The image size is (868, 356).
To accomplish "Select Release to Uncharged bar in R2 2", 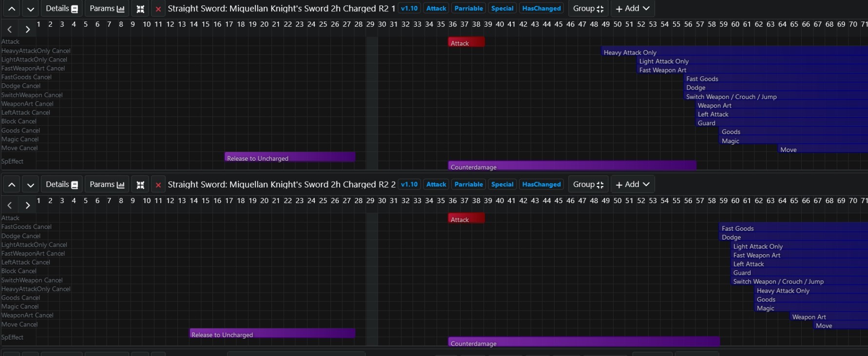I will coord(272,334).
